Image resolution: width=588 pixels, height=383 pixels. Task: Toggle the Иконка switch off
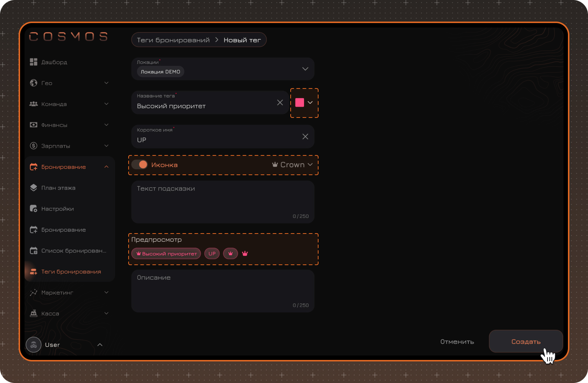(x=139, y=165)
